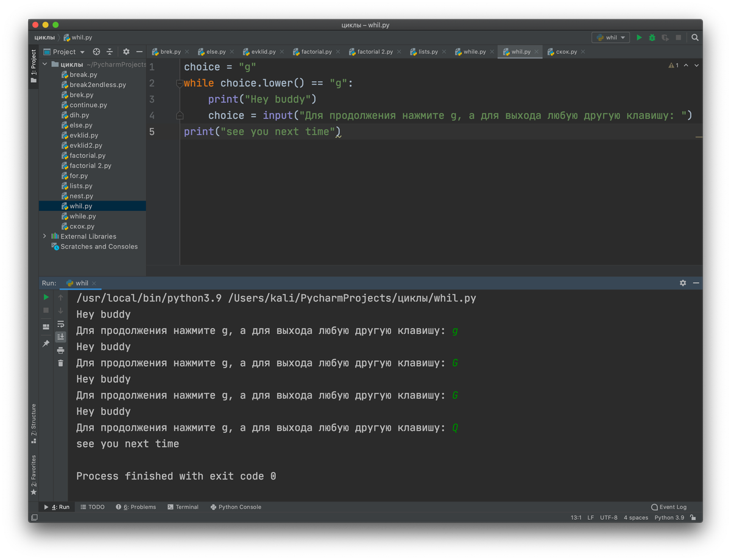Click the Pin Tab icon in Run panel
Image resolution: width=731 pixels, height=560 pixels.
click(x=46, y=344)
